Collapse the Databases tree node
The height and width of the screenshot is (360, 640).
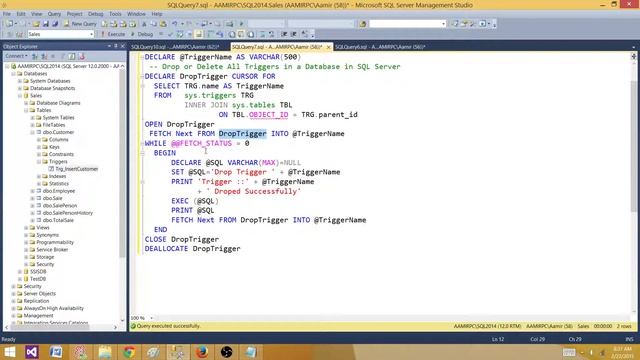13,73
